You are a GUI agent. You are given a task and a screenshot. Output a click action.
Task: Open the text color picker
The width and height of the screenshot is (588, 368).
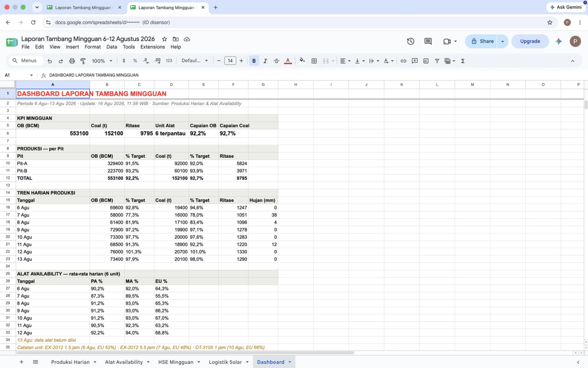(x=288, y=61)
